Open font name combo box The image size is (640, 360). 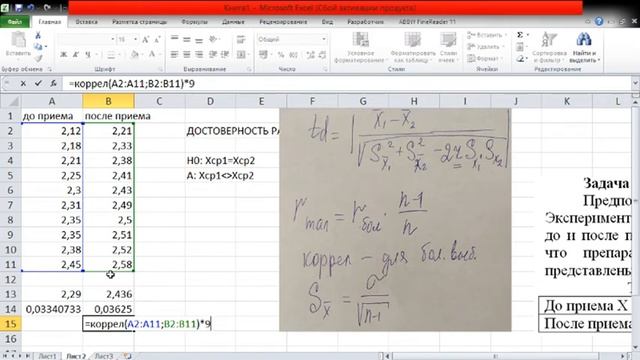point(86,40)
